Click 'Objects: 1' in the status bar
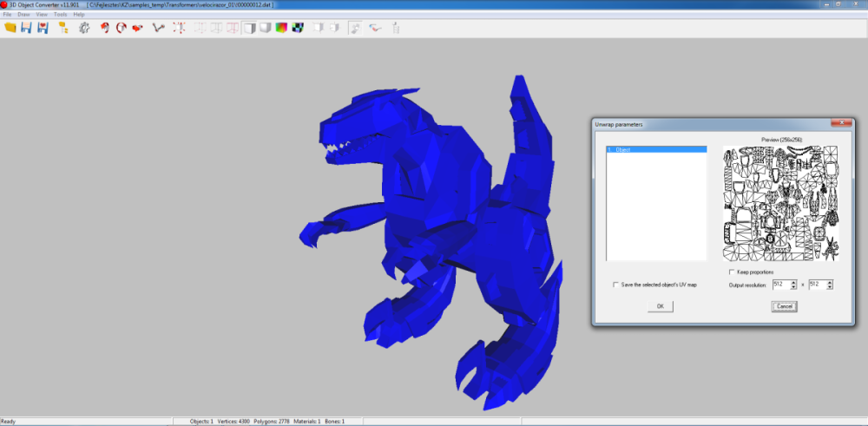Image resolution: width=868 pixels, height=426 pixels. (x=201, y=422)
